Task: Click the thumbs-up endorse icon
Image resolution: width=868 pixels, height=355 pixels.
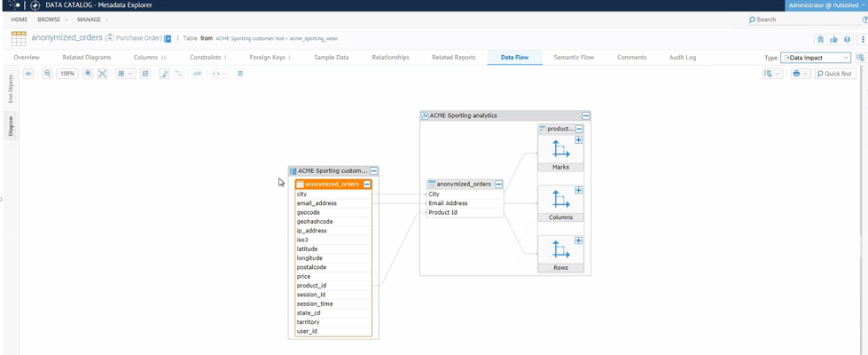Action: (833, 39)
